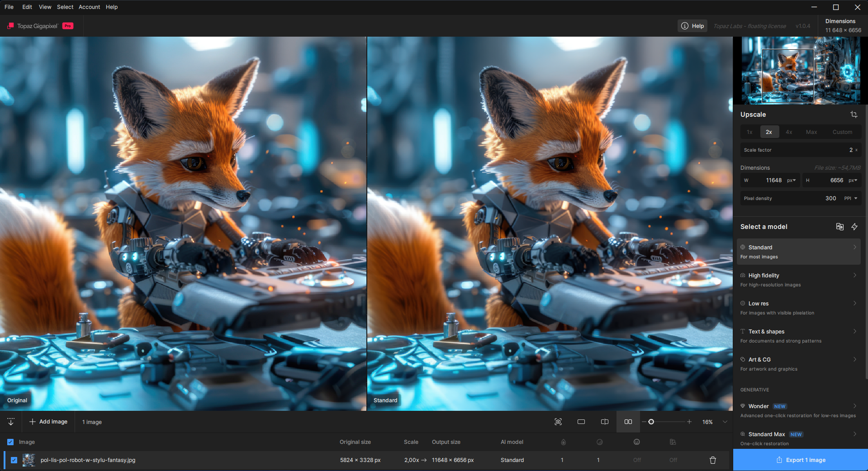The image size is (868, 471).
Task: Expand the High fidelity model options
Action: coord(854,276)
